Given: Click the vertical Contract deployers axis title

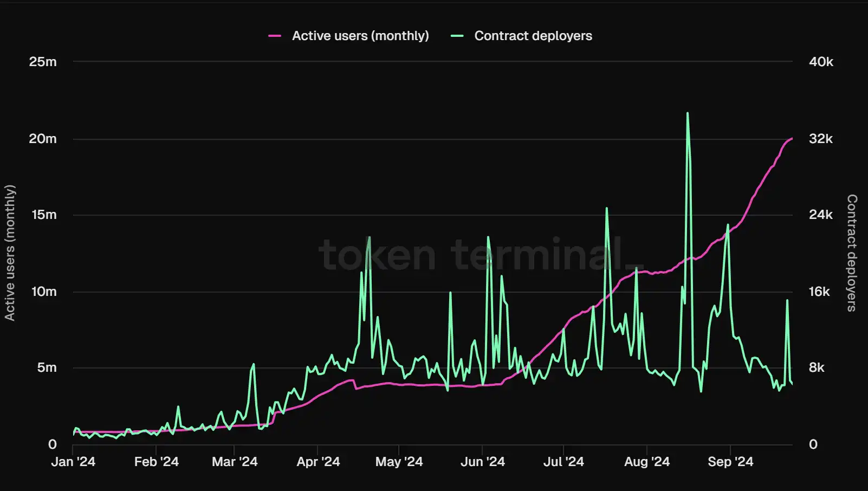Looking at the screenshot, I should coord(852,253).
